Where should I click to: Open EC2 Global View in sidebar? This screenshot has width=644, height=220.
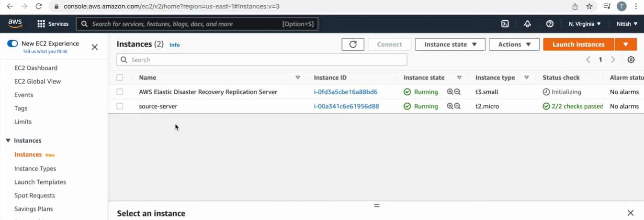pyautogui.click(x=38, y=81)
